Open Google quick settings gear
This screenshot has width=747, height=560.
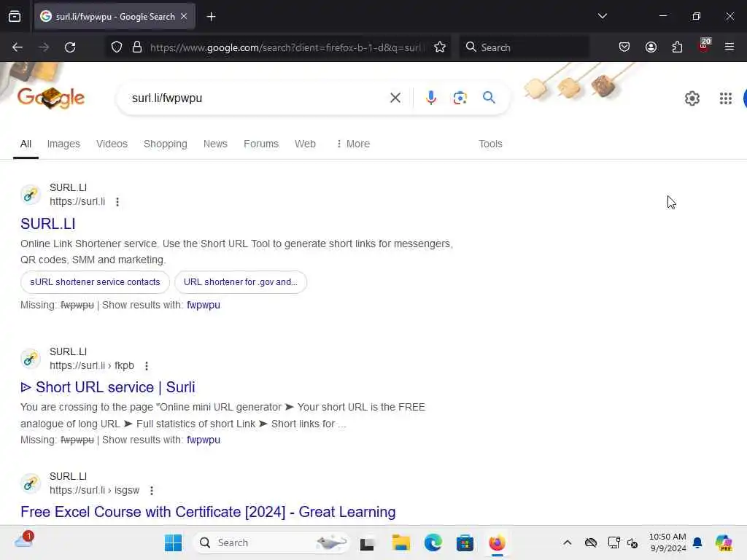click(692, 98)
